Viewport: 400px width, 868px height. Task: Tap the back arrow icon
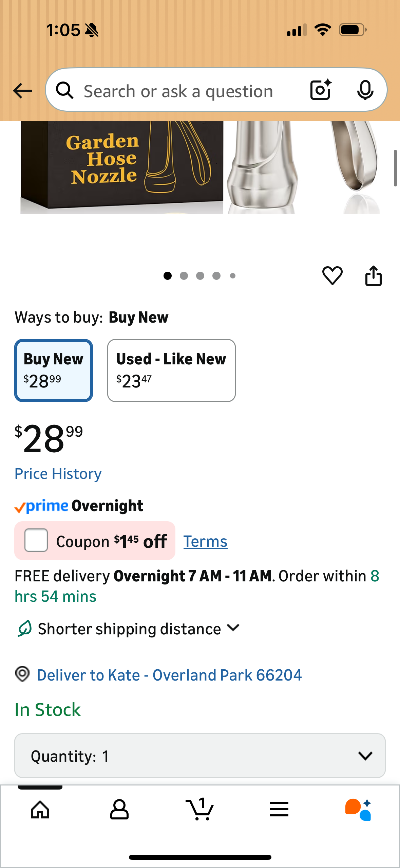[22, 91]
